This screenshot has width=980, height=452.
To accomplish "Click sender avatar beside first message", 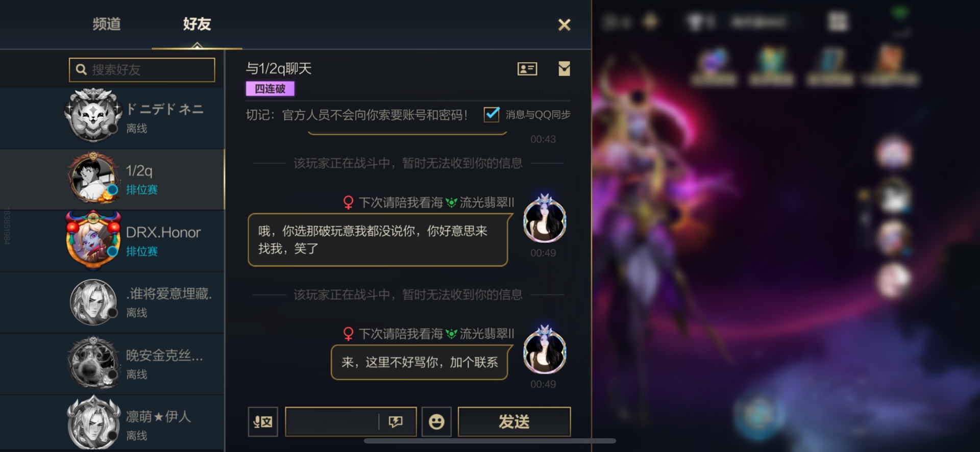I will coord(545,220).
